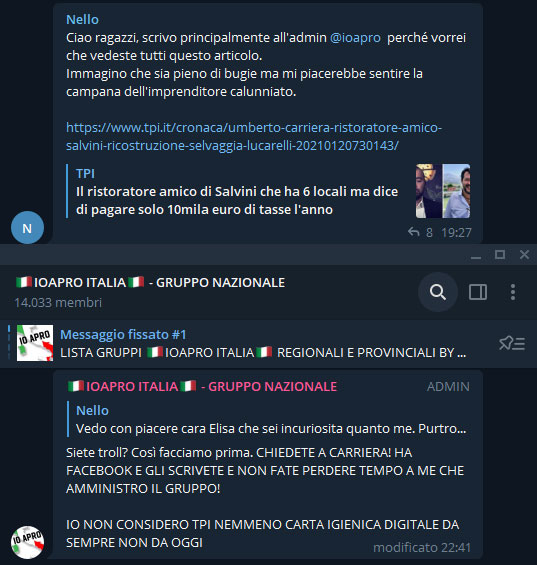Open the TPI link preview title
This screenshot has height=565, width=537.
tap(237, 200)
